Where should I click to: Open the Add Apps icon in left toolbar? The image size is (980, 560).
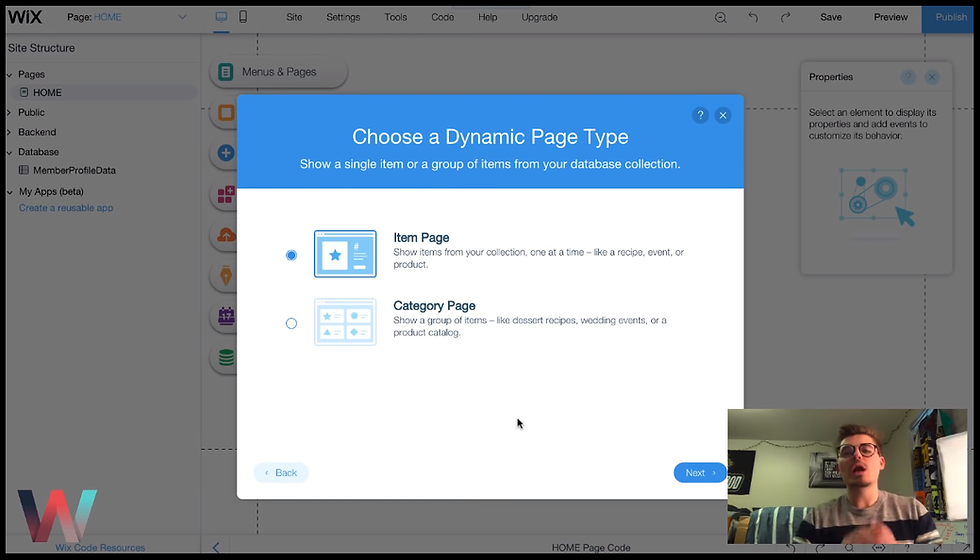click(x=226, y=194)
